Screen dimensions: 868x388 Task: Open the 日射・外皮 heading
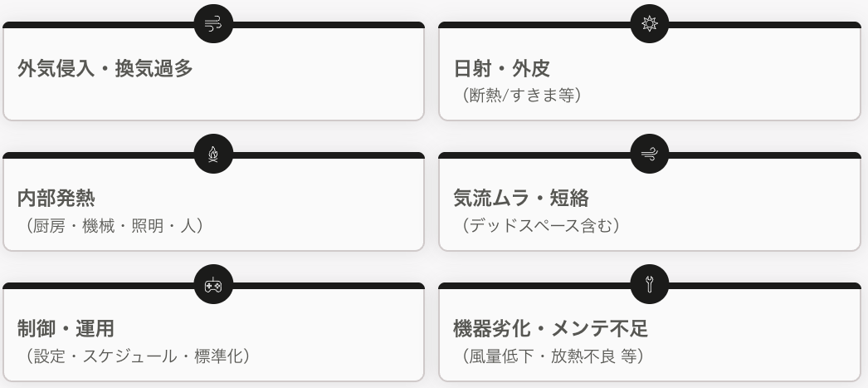(501, 69)
